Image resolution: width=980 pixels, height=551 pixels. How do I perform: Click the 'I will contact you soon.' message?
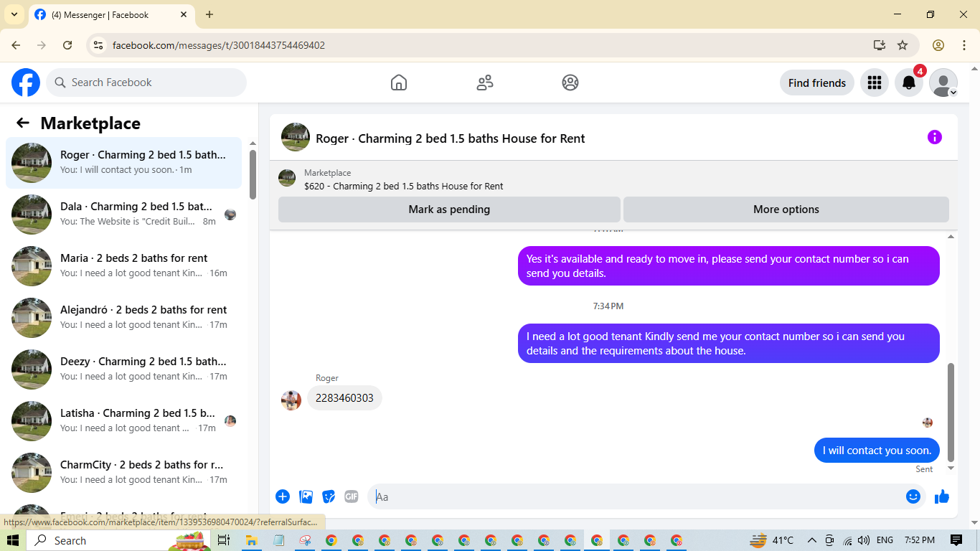click(877, 451)
